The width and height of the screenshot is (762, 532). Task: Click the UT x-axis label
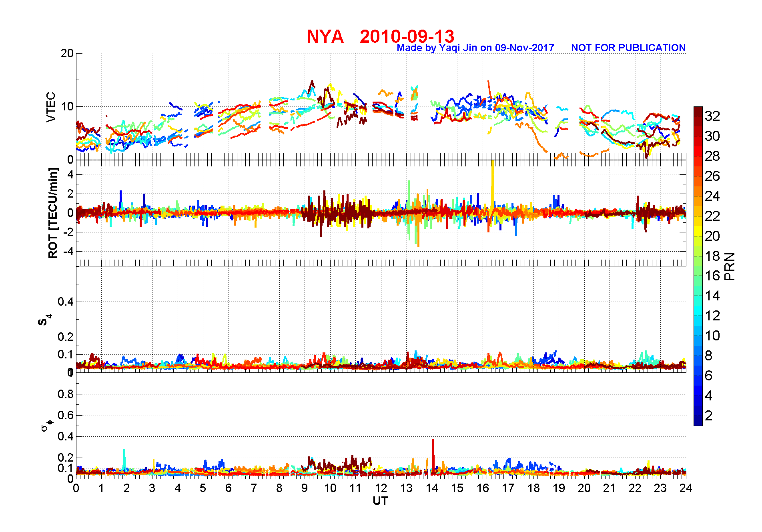click(x=380, y=501)
